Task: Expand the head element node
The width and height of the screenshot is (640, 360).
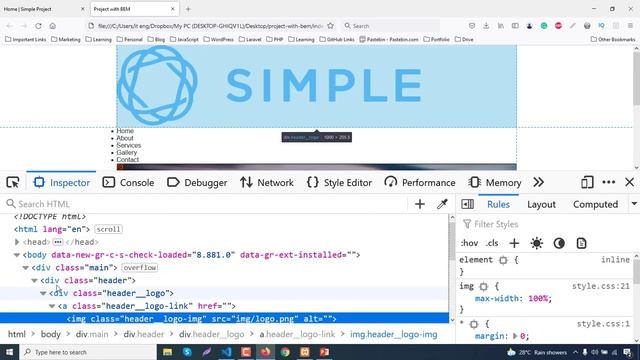Action: coord(17,242)
